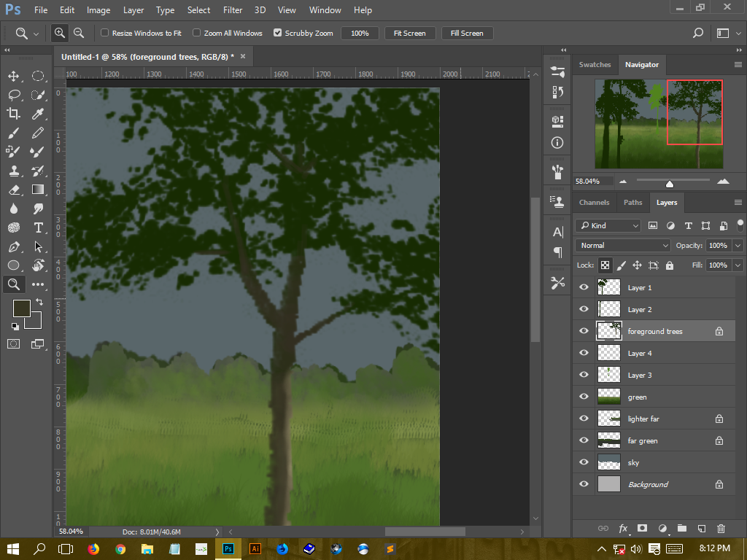Select the Pencil tool

(38, 133)
